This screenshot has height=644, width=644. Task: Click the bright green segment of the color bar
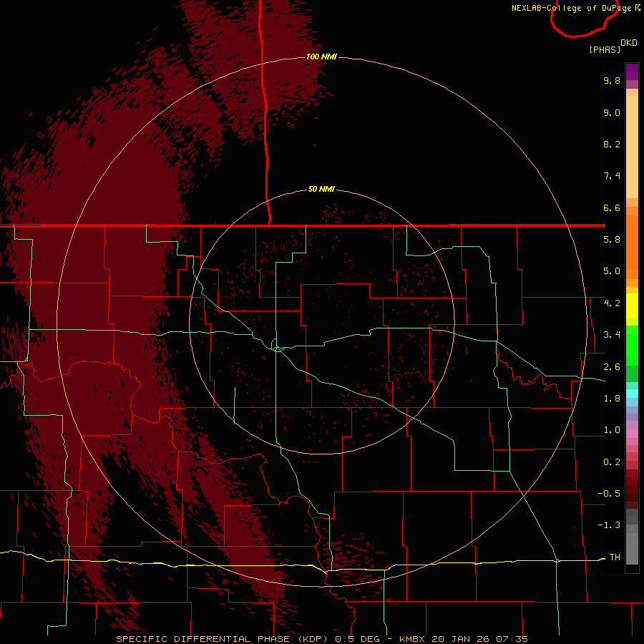632,346
